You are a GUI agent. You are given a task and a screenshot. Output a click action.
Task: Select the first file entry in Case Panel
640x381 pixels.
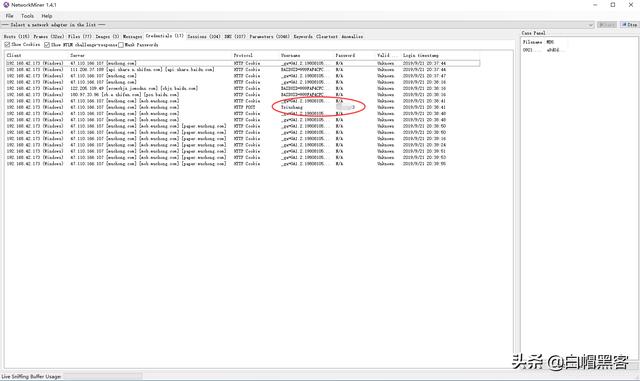click(x=543, y=50)
